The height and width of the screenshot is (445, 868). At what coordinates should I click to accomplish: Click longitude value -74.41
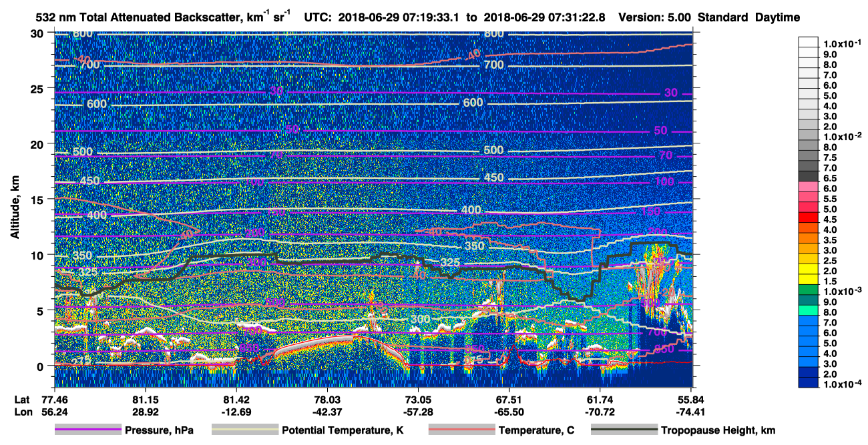point(690,411)
